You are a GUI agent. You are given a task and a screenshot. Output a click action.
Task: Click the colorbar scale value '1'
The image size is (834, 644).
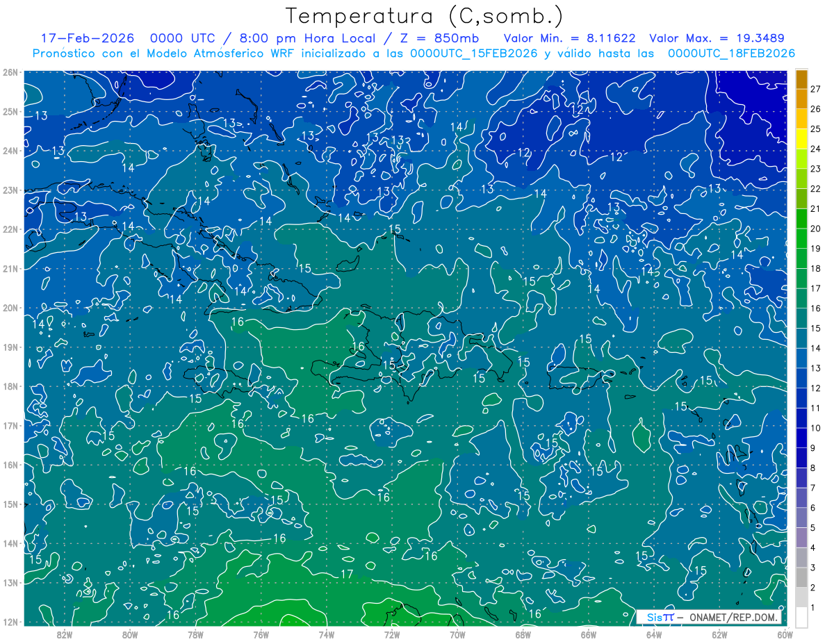pos(813,607)
